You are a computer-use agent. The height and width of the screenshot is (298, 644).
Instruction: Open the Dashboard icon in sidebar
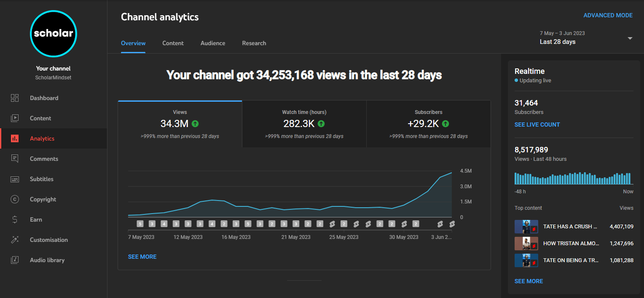(15, 98)
